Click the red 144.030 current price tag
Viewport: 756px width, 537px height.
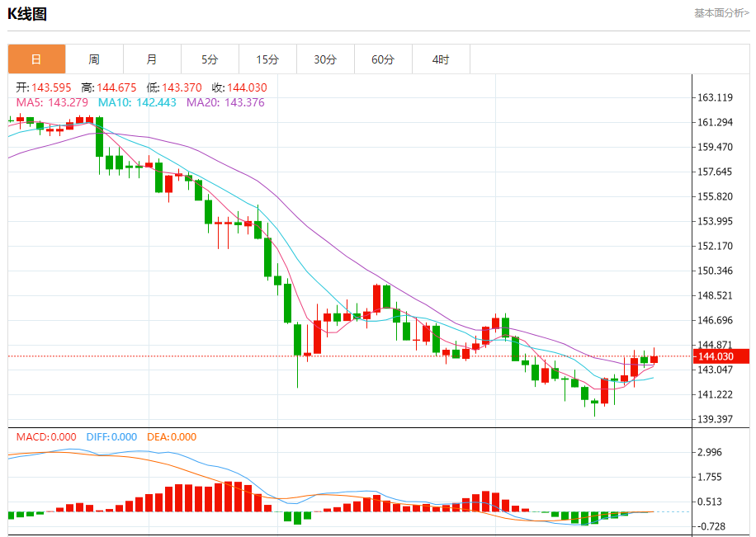721,356
